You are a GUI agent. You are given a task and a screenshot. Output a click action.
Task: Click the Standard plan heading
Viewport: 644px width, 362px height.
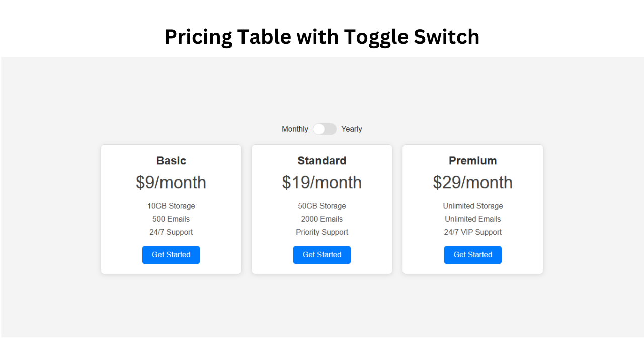tap(322, 160)
